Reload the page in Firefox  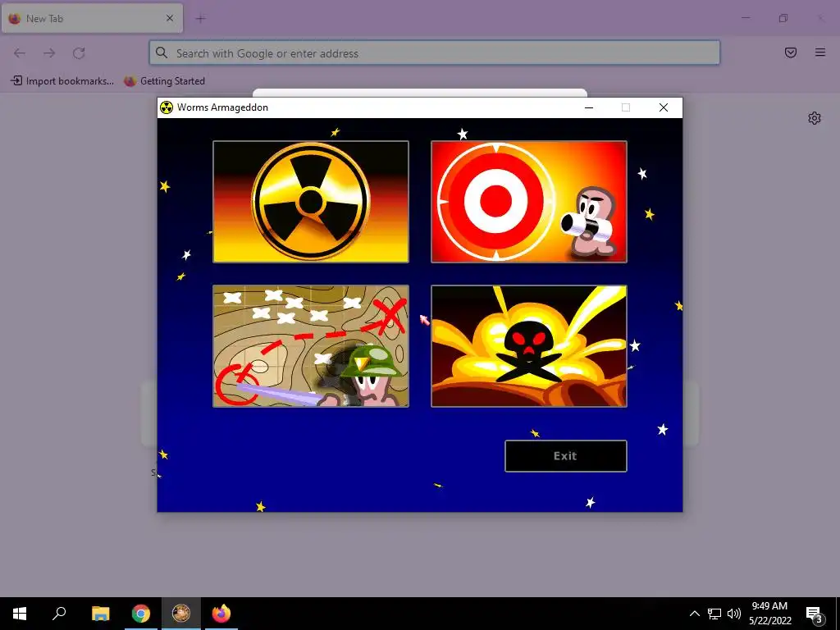click(79, 53)
